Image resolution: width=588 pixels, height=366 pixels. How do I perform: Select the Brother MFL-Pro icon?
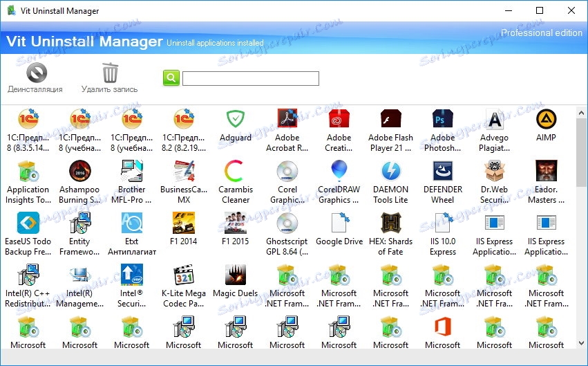point(131,171)
